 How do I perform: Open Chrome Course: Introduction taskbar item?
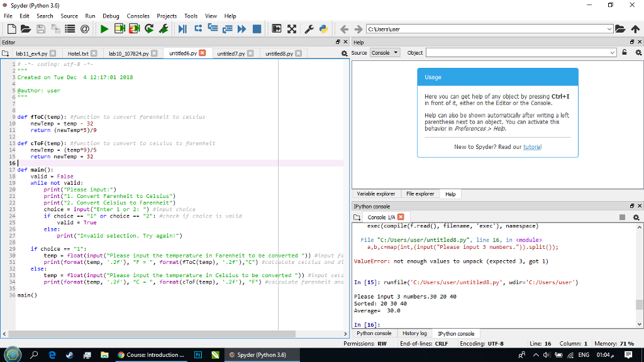pyautogui.click(x=151, y=354)
